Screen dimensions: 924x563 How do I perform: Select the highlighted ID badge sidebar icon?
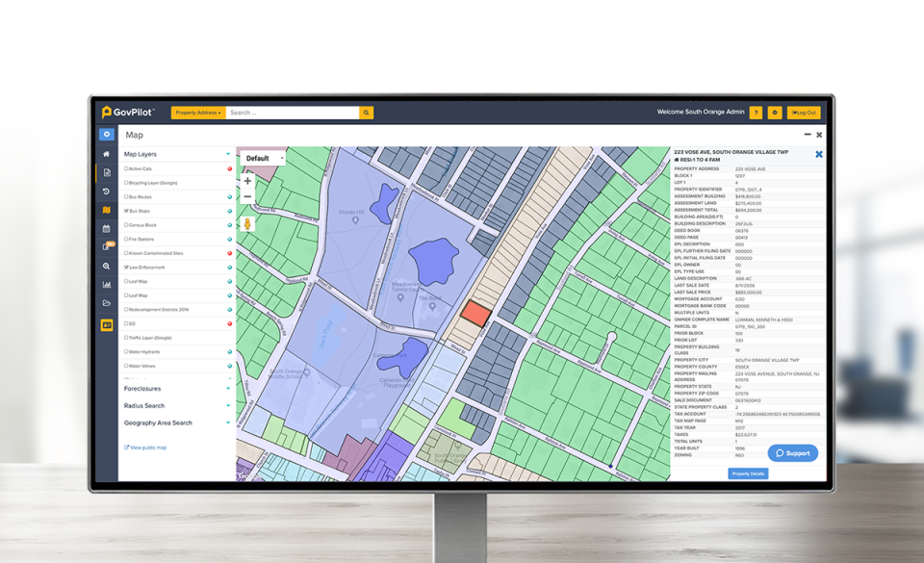106,324
